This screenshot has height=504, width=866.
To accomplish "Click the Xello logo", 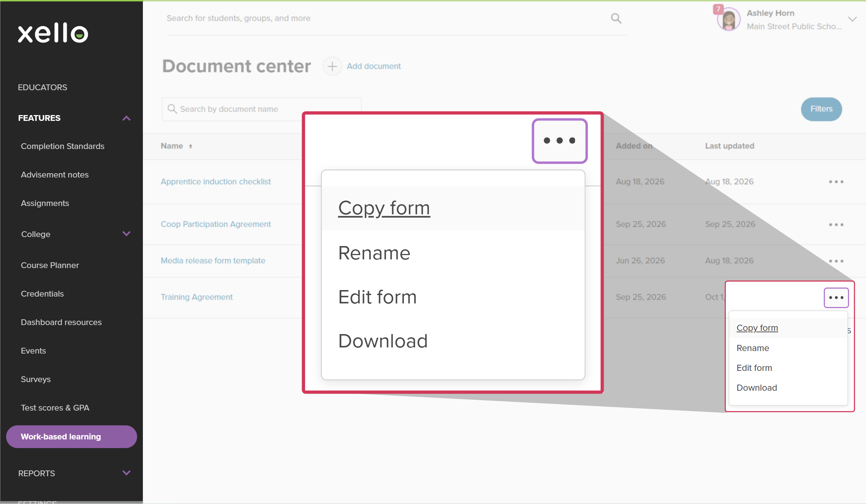I will 53,33.
